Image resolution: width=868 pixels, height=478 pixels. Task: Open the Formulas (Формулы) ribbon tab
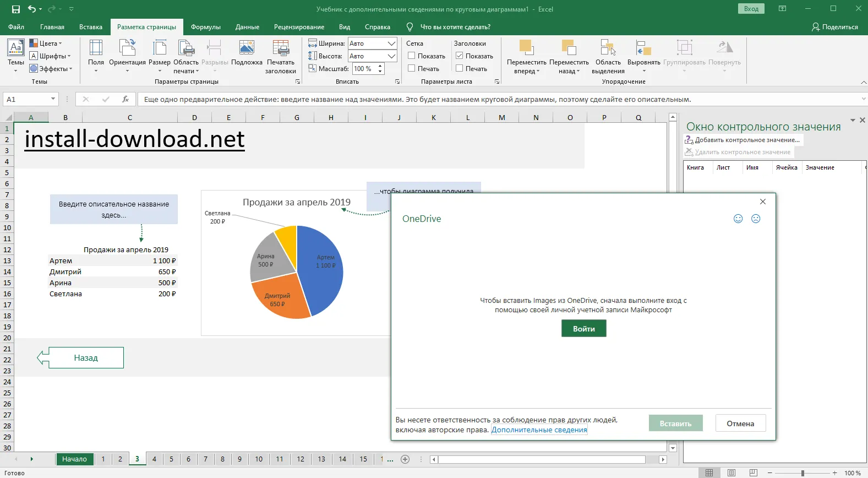click(205, 27)
